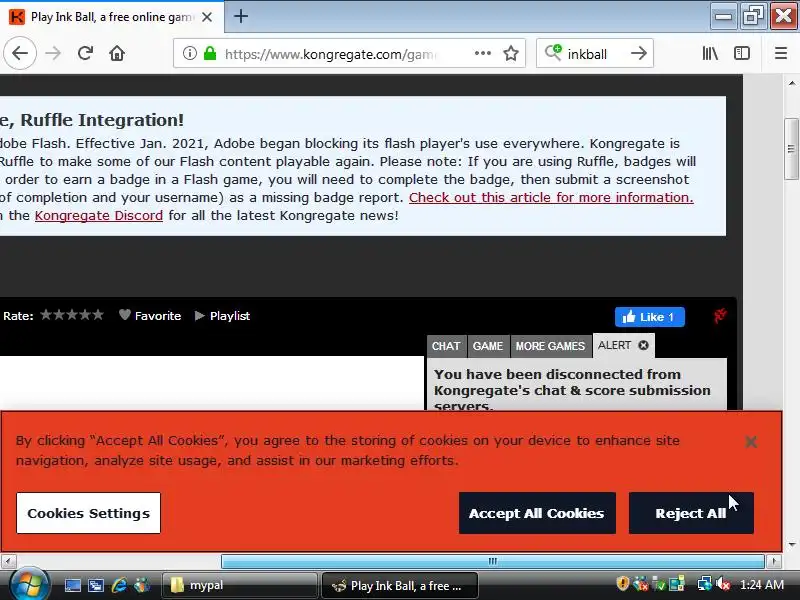
Task: Click the horizontal scroll right arrow
Action: pyautogui.click(x=774, y=562)
